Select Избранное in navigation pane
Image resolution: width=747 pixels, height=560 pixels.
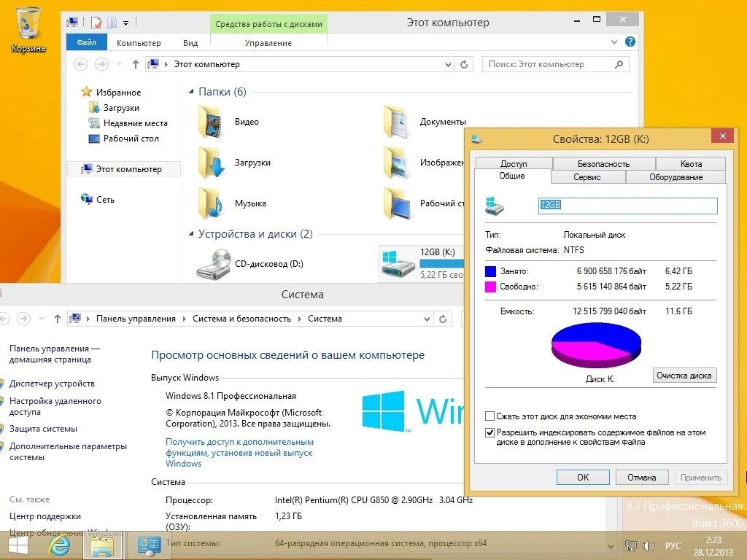[118, 93]
